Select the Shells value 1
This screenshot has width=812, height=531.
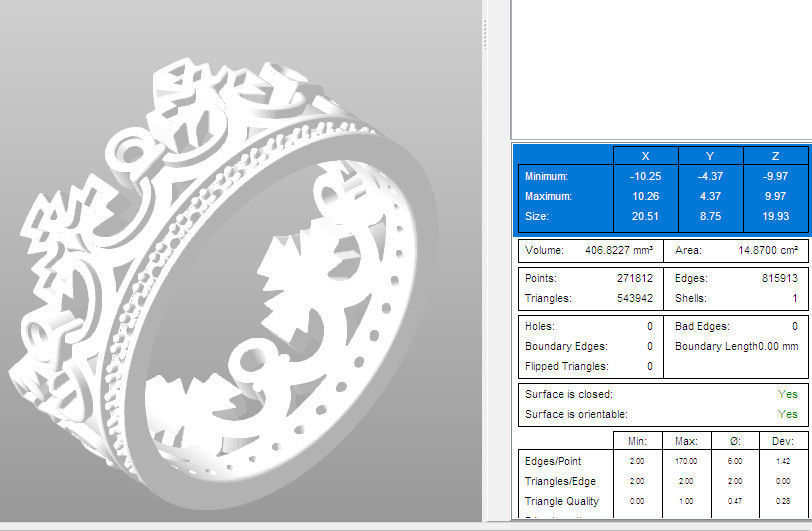795,298
